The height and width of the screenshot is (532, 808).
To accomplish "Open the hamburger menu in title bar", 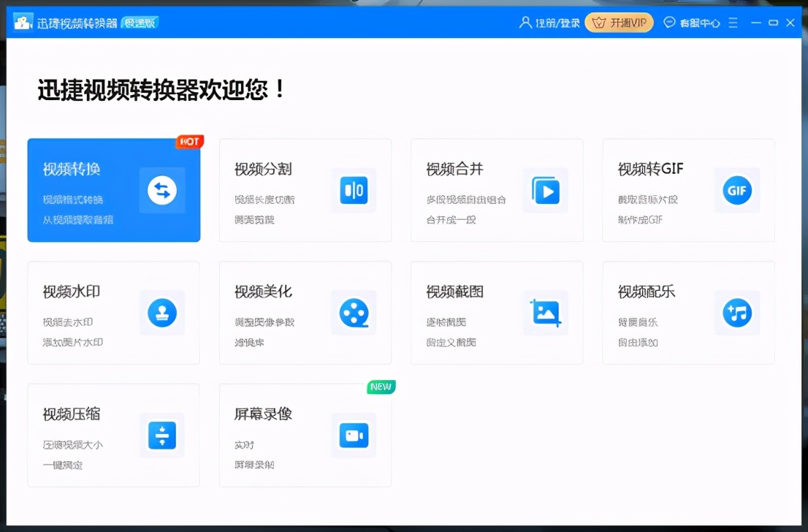I will 733,23.
